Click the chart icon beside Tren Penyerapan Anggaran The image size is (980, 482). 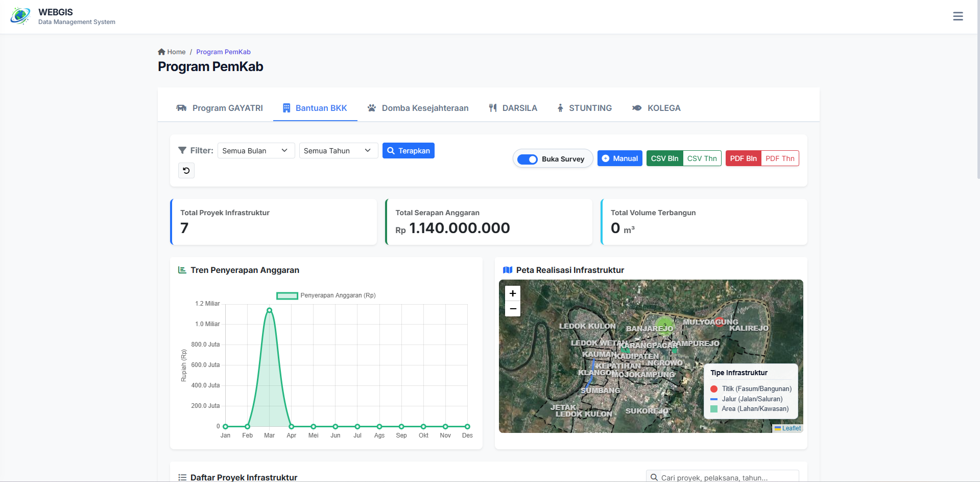click(181, 270)
